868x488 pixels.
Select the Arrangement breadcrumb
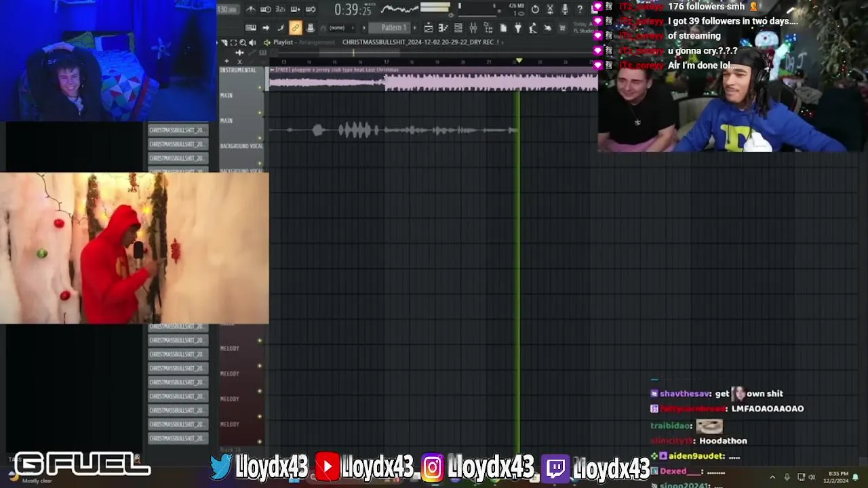click(x=317, y=42)
